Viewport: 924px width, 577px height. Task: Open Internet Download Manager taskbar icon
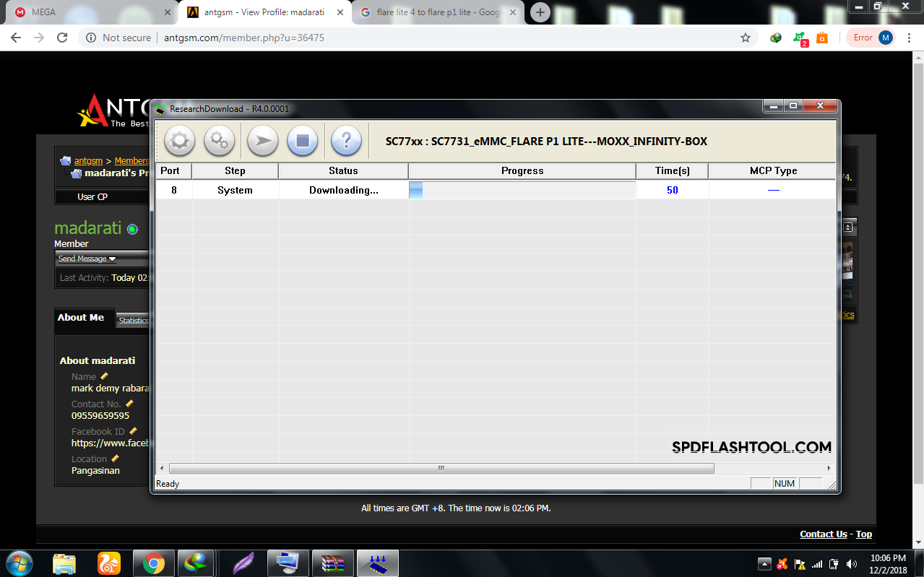pos(197,563)
